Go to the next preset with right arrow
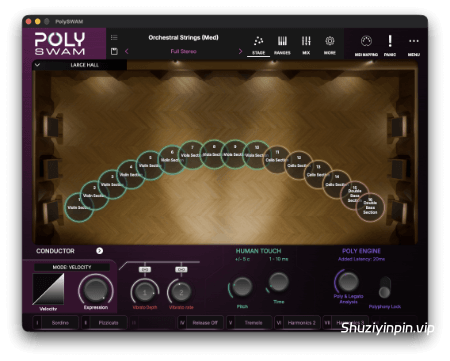Image resolution: width=450 pixels, height=361 pixels. [x=240, y=51]
